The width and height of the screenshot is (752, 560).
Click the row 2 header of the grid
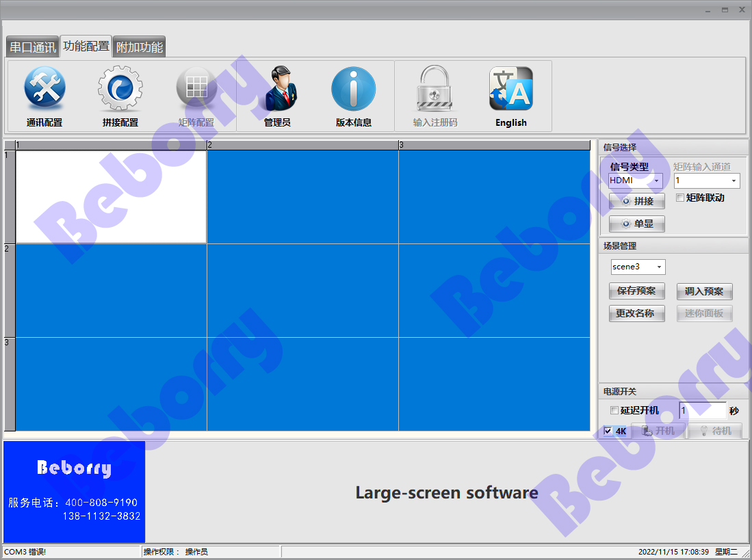[10, 291]
